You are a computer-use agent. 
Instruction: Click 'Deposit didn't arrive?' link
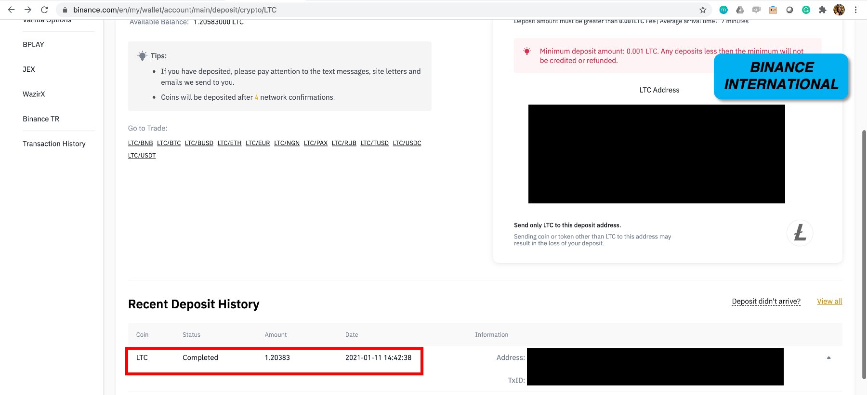766,301
